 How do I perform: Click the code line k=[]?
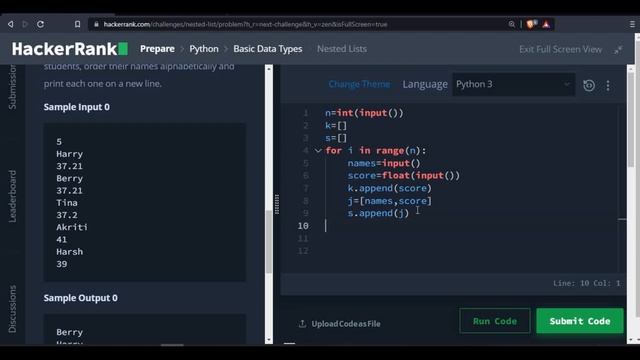336,126
